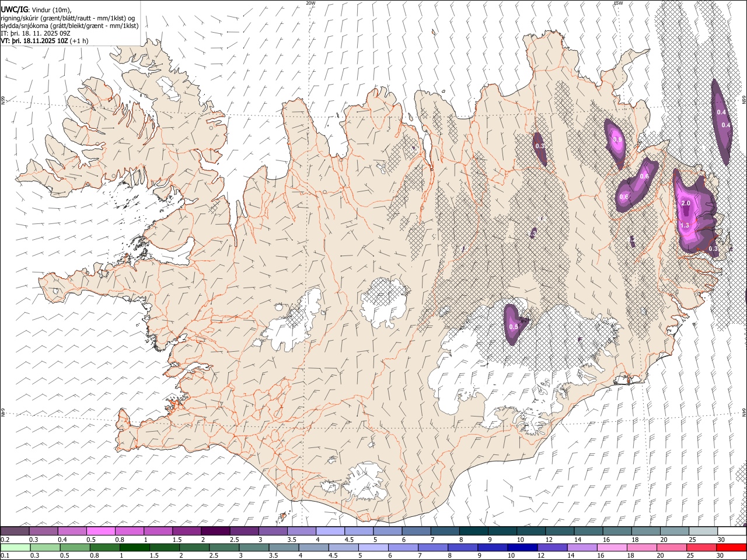
Task: Select the pale grey 25–30 snow scale swatch
Action: [703, 531]
